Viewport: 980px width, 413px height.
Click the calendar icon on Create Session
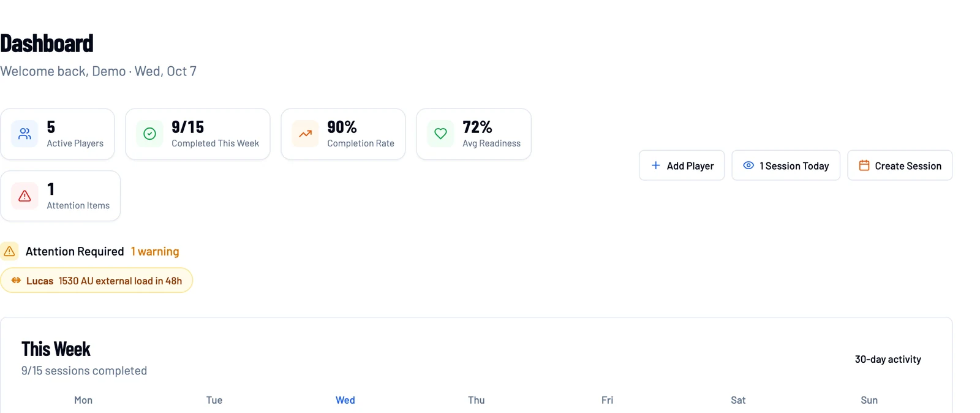(864, 165)
